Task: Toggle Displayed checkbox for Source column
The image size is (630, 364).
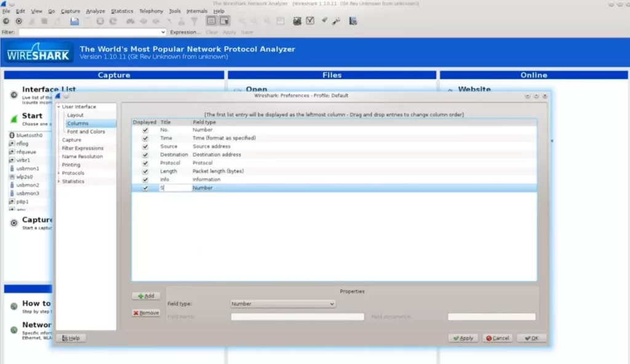Action: [x=145, y=146]
